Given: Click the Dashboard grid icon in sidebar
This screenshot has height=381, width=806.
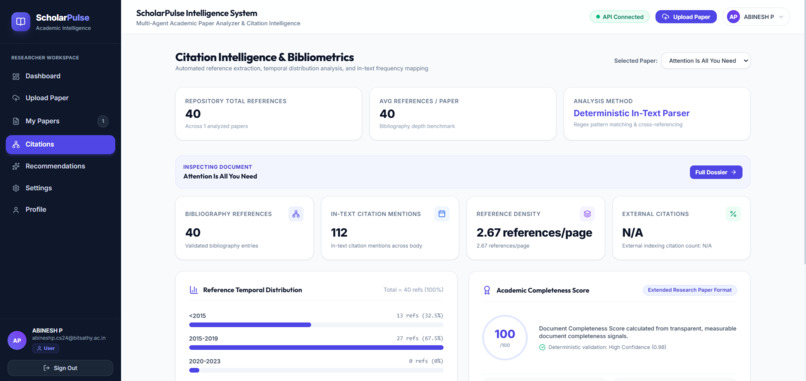Looking at the screenshot, I should click(x=16, y=76).
